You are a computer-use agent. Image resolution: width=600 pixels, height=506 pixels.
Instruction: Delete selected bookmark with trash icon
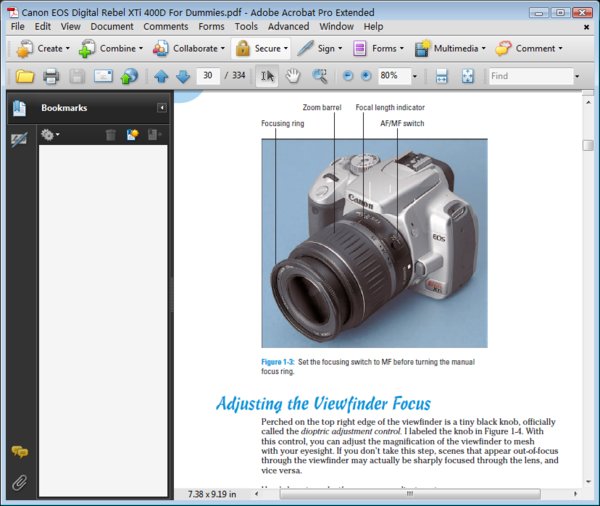[111, 135]
